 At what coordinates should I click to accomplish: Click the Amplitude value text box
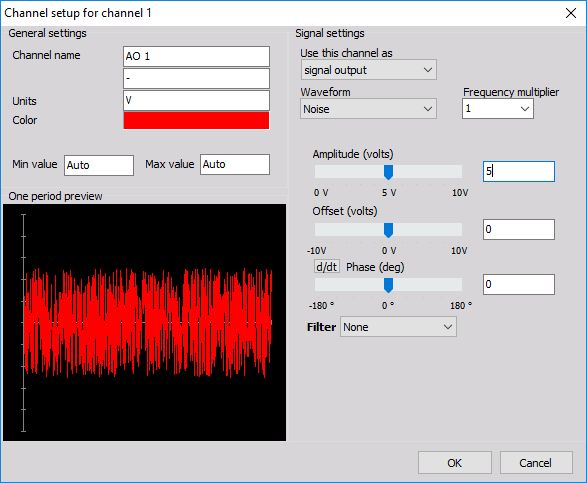pos(519,171)
